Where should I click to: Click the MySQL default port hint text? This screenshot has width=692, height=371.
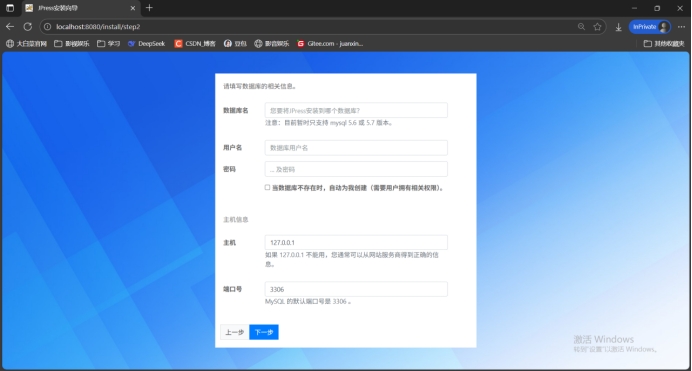click(x=308, y=302)
